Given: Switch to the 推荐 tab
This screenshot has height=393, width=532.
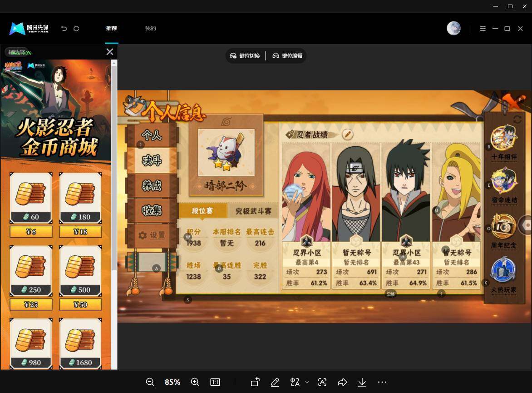Looking at the screenshot, I should [111, 28].
